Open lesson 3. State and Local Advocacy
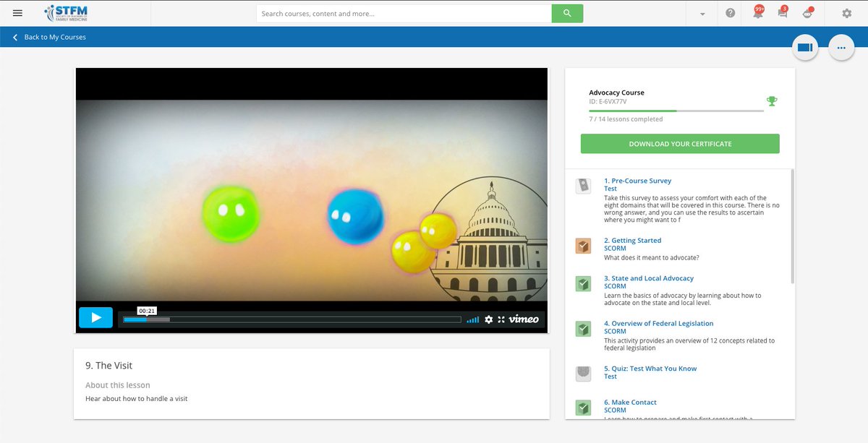 649,278
